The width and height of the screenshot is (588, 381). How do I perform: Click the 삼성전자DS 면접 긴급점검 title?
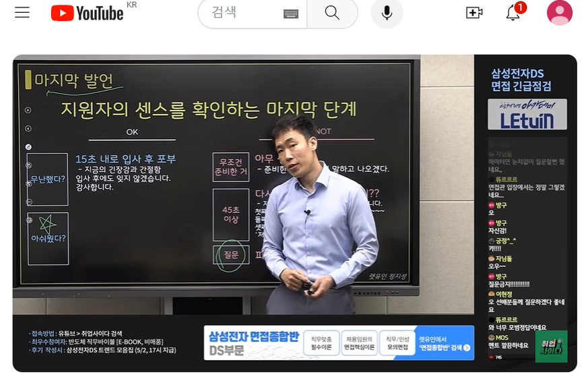521,80
